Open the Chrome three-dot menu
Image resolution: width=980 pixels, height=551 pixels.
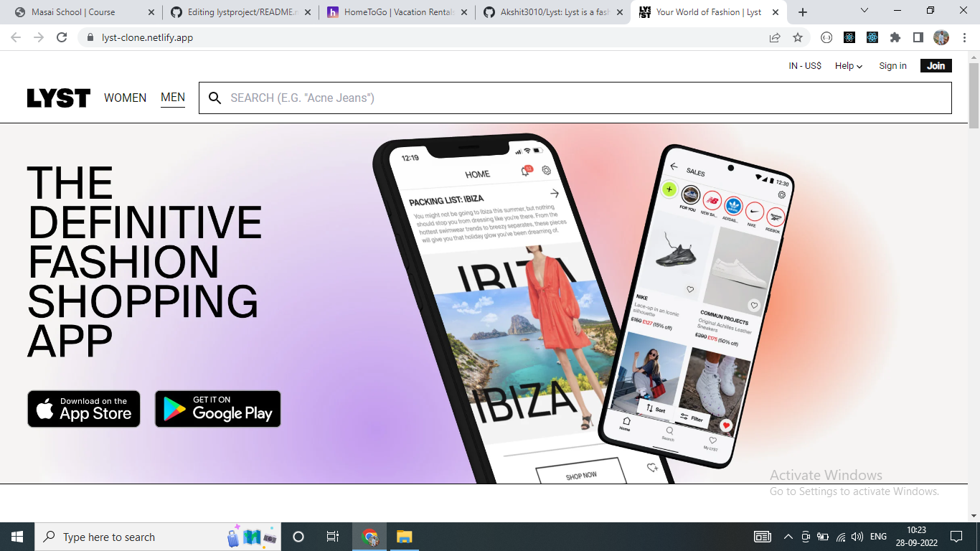pos(963,37)
